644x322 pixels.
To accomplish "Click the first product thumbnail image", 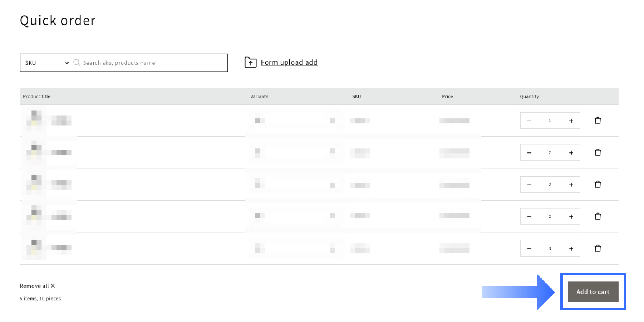I will 34,120.
